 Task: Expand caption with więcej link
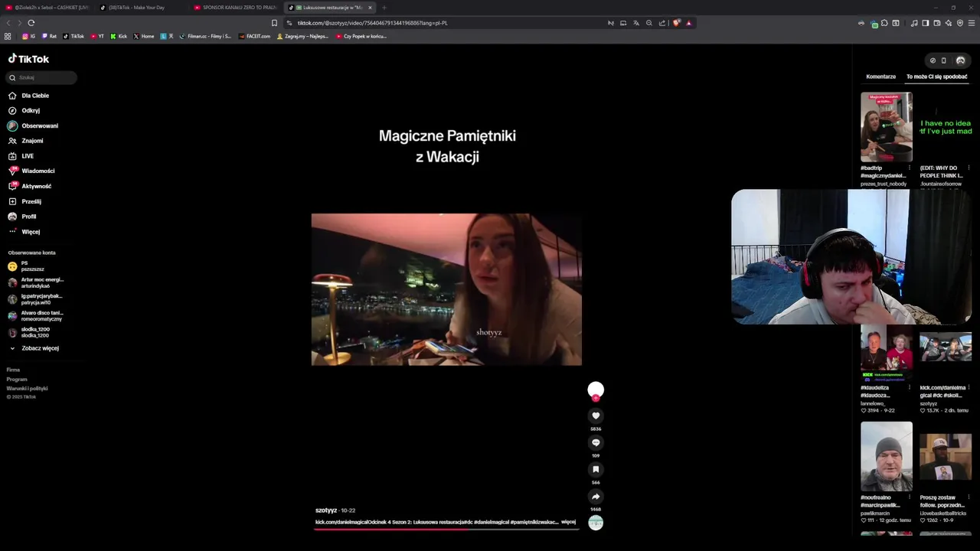tap(568, 522)
